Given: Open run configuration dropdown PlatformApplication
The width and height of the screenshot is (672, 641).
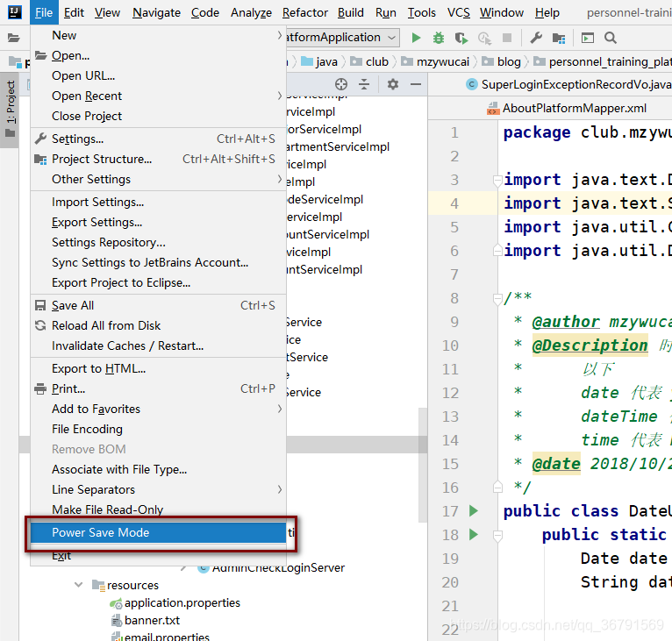Looking at the screenshot, I should pos(341,38).
